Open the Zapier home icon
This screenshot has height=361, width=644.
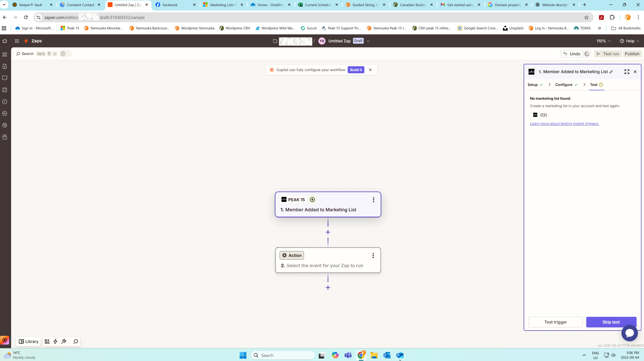coord(5,41)
